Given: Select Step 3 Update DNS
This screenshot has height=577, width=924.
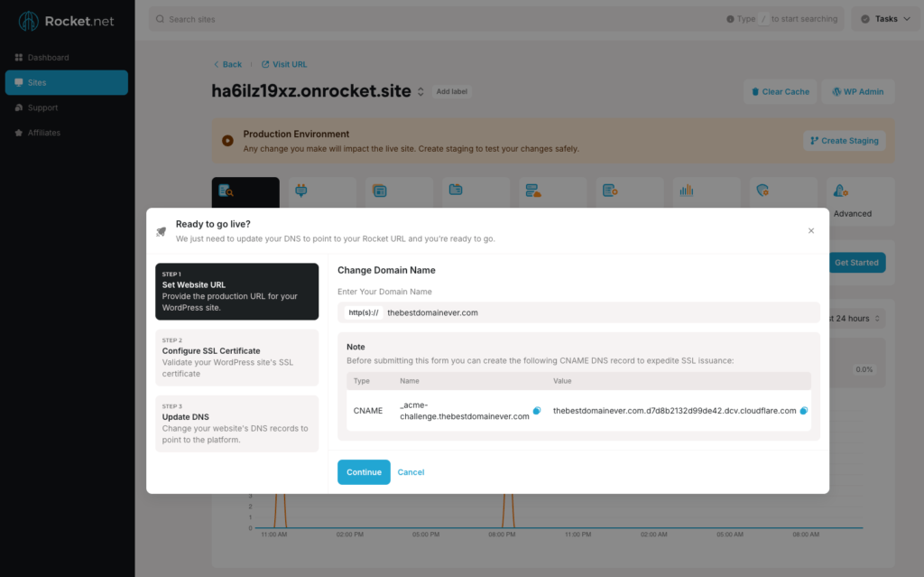Looking at the screenshot, I should (x=236, y=423).
